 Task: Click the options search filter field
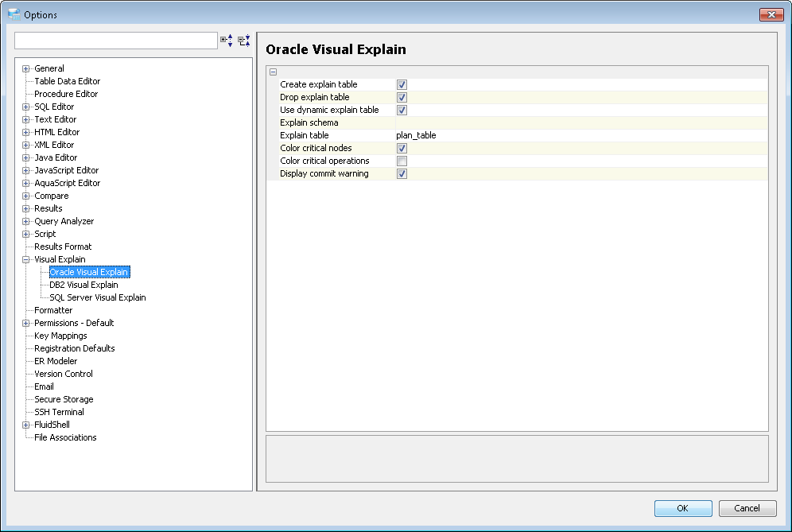pos(116,41)
